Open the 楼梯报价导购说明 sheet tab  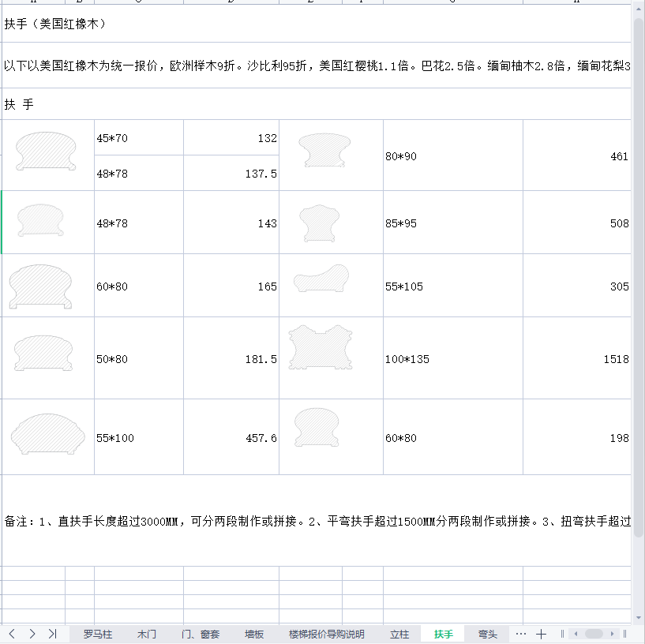[x=327, y=634]
